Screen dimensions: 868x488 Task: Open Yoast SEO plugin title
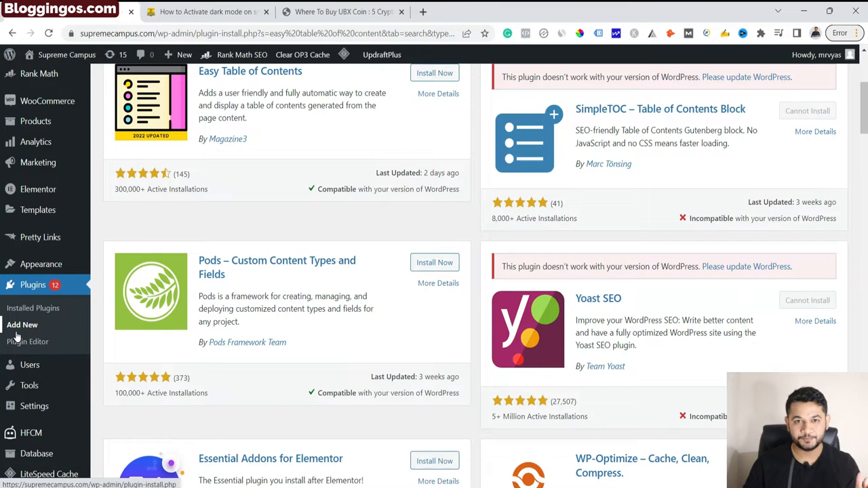click(x=598, y=298)
